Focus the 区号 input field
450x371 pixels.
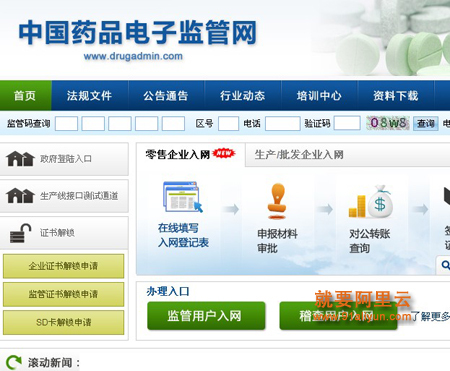click(x=228, y=123)
